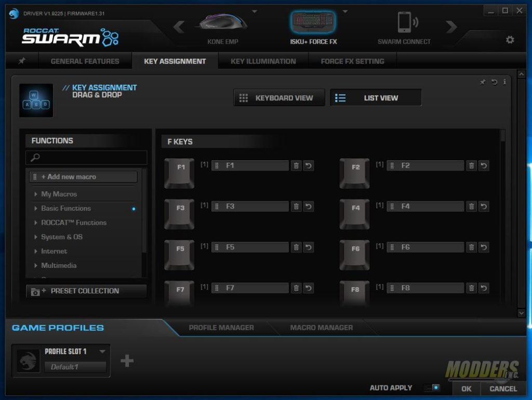Switch to Force FX Setting tab
Screen dimensions: 532x400
click(x=353, y=61)
